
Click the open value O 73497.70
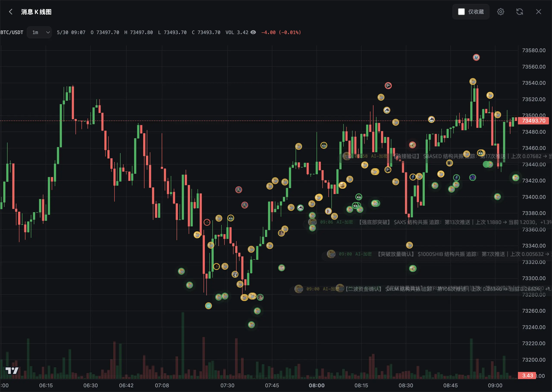coord(105,32)
